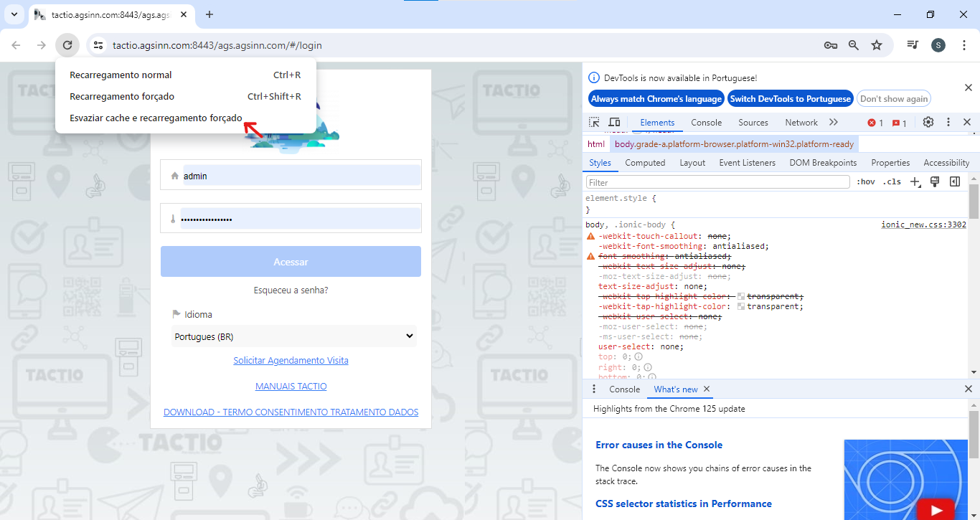Open the password manager key icon

[831, 45]
